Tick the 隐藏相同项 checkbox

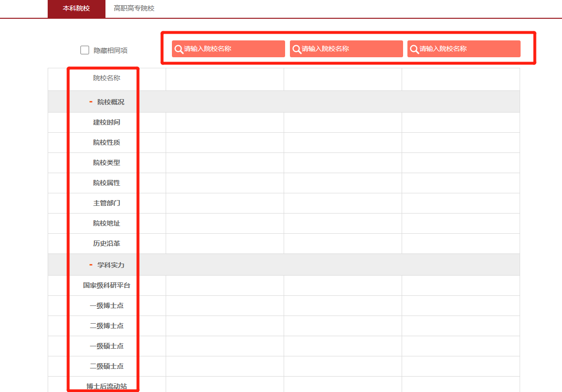pyautogui.click(x=85, y=50)
